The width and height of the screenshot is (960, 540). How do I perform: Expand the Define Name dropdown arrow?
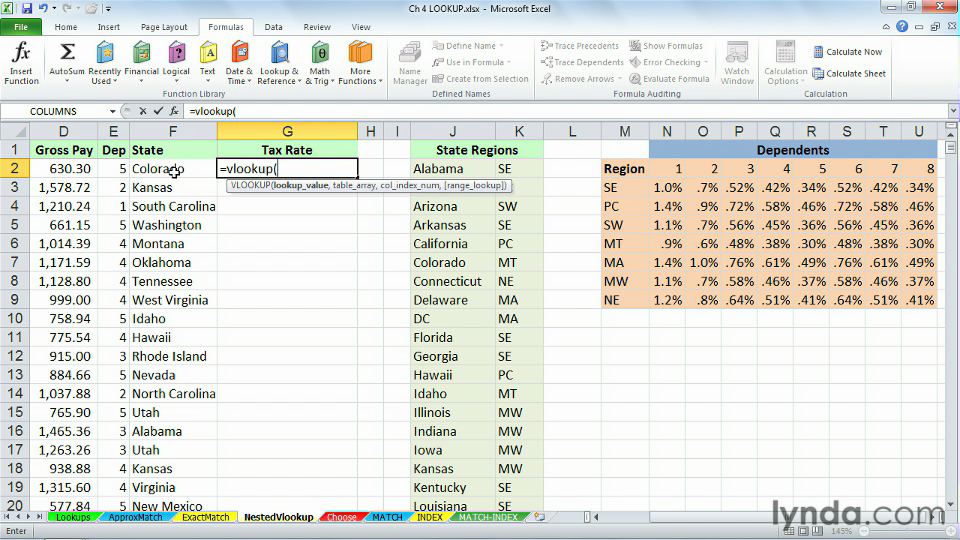(x=501, y=46)
